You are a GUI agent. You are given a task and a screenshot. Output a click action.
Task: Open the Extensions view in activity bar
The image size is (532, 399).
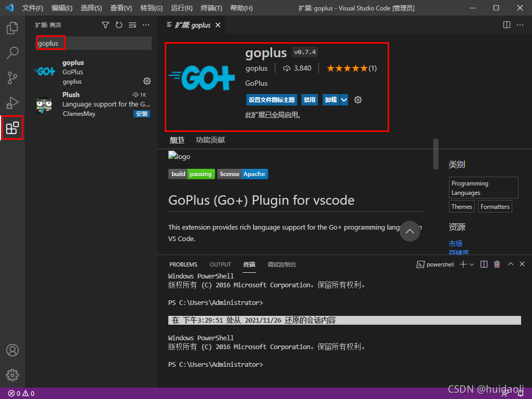pos(12,128)
